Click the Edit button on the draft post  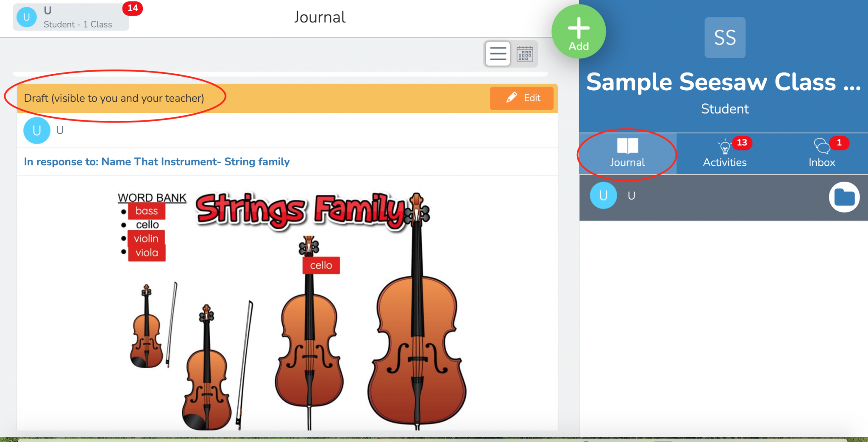(522, 98)
